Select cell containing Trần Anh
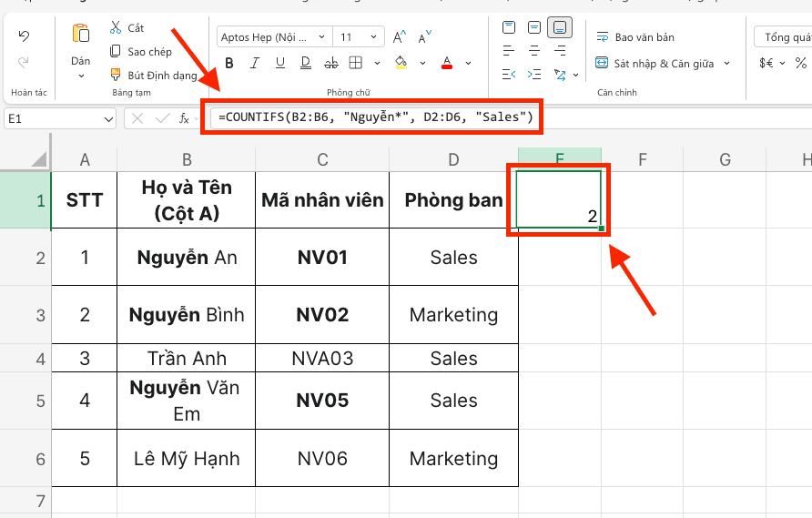 pos(187,358)
